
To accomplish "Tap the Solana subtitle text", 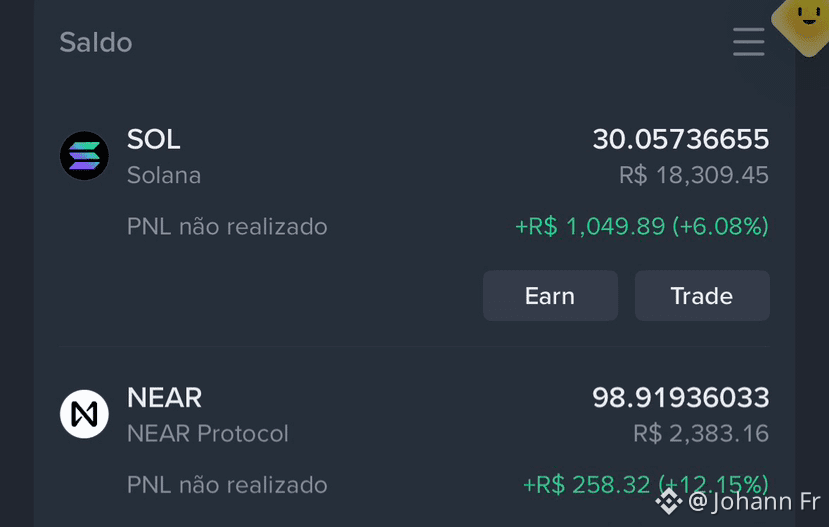I will click(x=164, y=175).
